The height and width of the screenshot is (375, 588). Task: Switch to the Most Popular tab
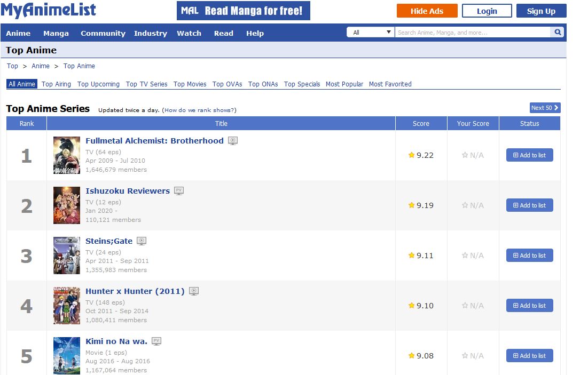point(344,84)
